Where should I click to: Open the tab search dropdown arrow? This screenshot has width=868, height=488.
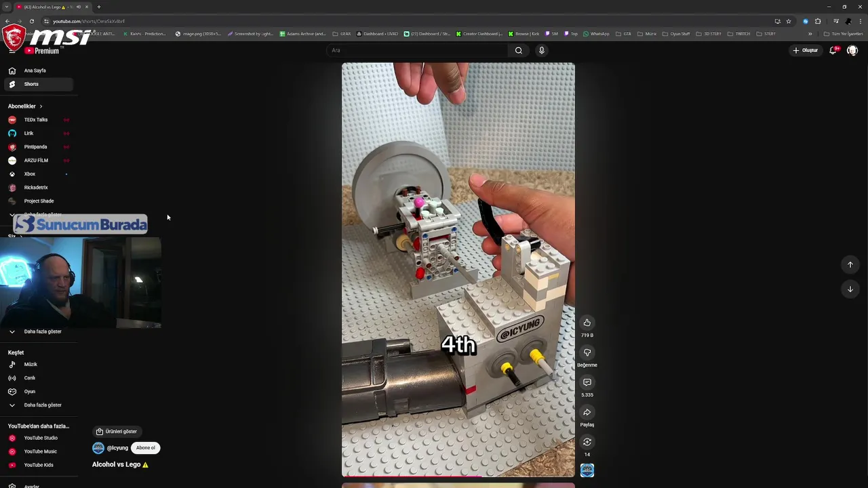coord(7,7)
